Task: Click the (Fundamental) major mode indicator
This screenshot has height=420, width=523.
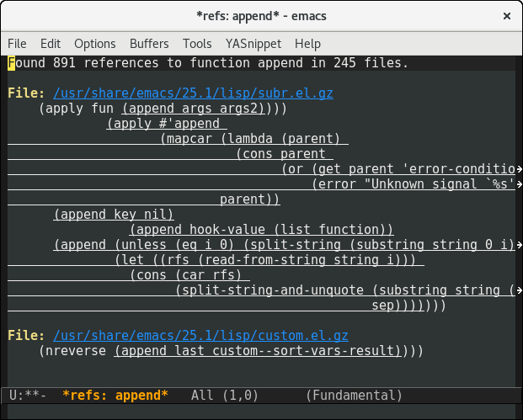Action: click(354, 396)
